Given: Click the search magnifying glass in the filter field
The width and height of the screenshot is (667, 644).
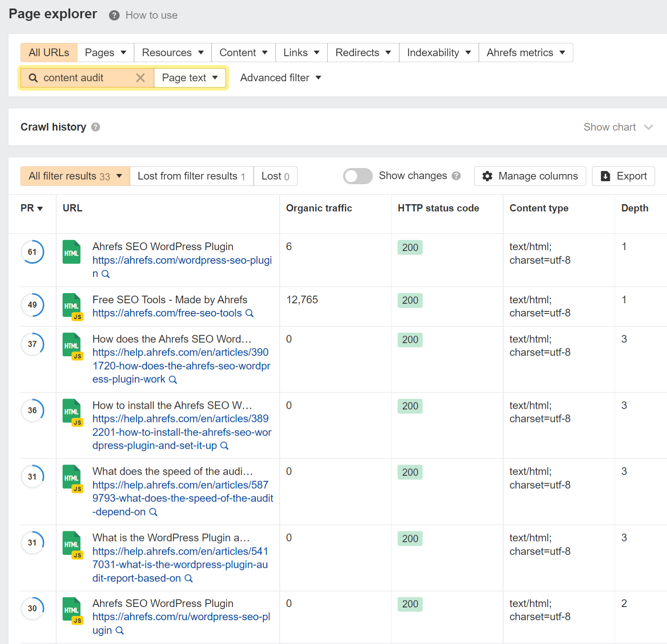Looking at the screenshot, I should pos(33,77).
